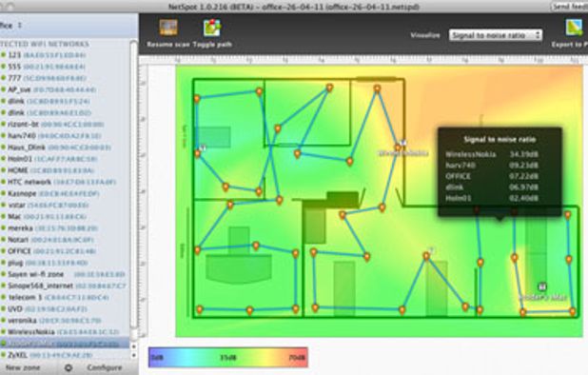Select Holm01 in the network list

[66, 159]
